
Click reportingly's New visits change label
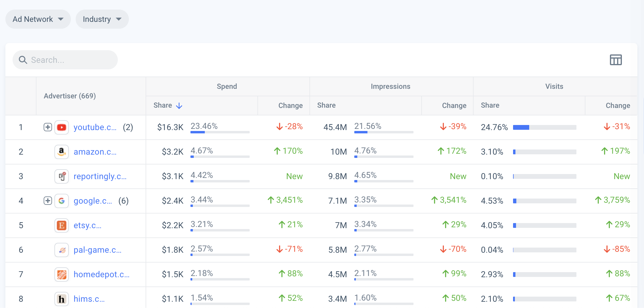[x=622, y=176]
